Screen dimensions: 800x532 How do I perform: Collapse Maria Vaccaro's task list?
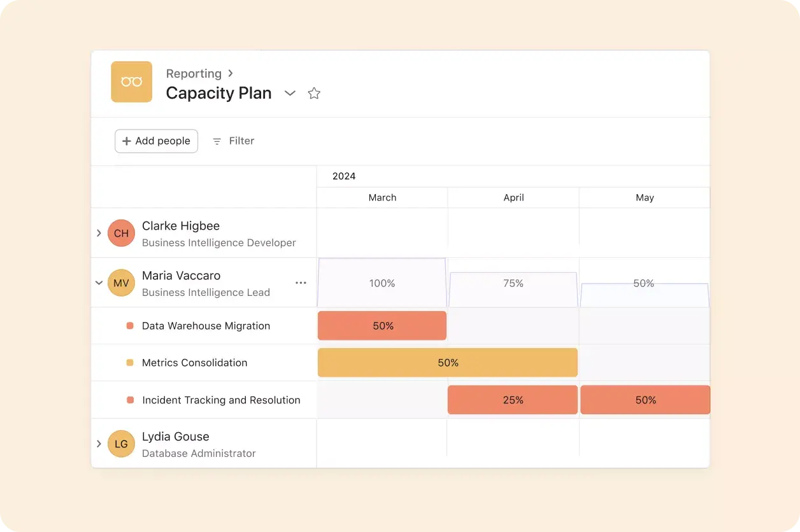(x=99, y=283)
